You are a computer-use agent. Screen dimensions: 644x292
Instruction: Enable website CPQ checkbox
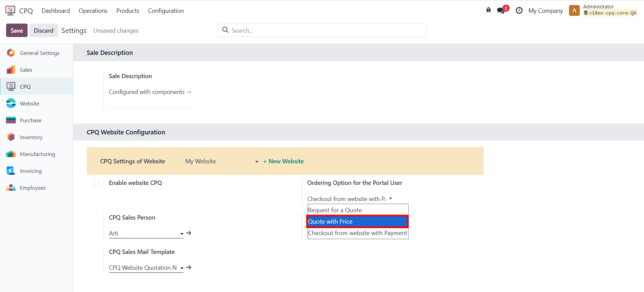tap(97, 183)
